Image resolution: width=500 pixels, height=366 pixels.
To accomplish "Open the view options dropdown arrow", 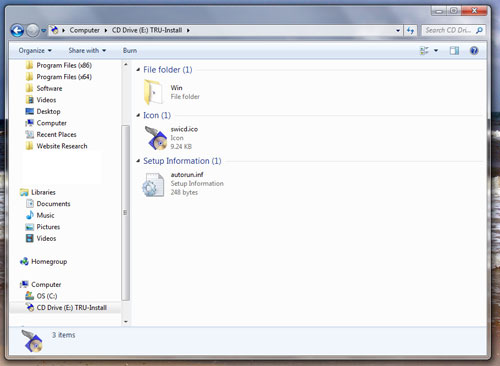I will tap(436, 51).
